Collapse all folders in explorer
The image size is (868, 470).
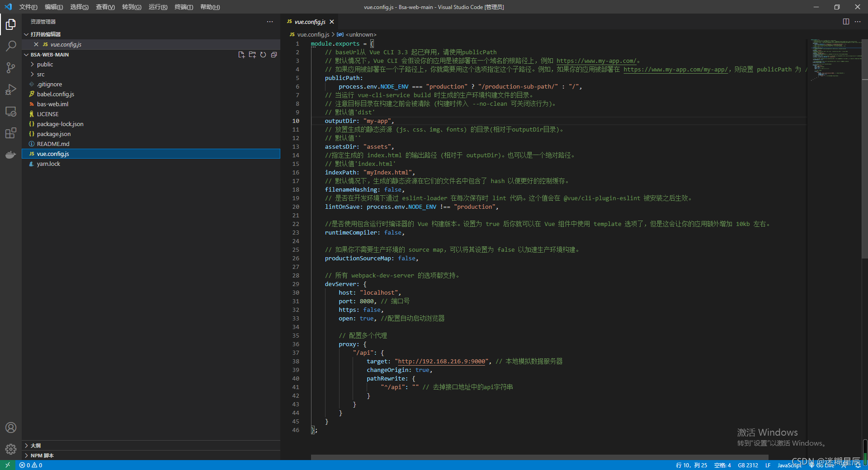click(x=274, y=55)
